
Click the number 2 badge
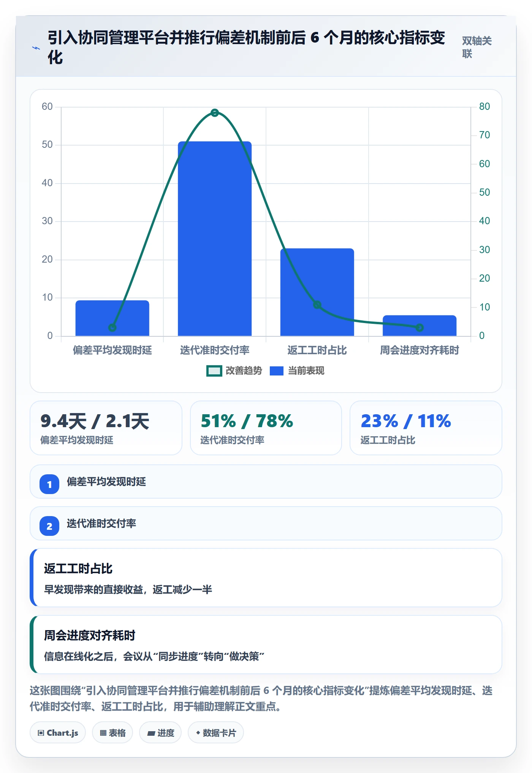[x=49, y=526]
